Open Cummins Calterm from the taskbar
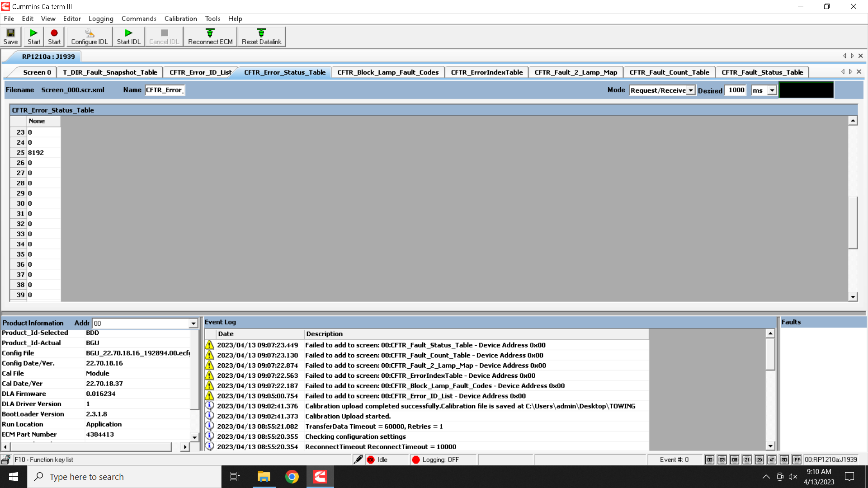Viewport: 868px width, 488px height. point(320,477)
